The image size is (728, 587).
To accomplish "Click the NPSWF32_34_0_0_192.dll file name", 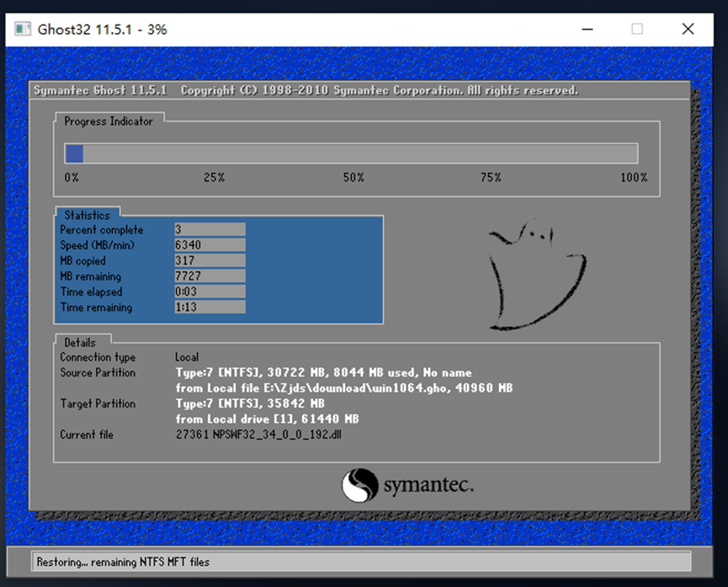I will coord(277,435).
